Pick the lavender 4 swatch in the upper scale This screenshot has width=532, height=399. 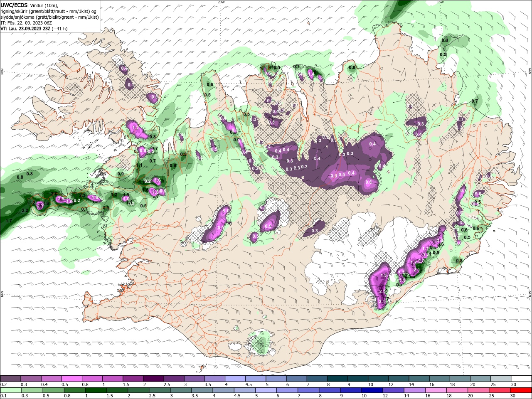[235, 379]
